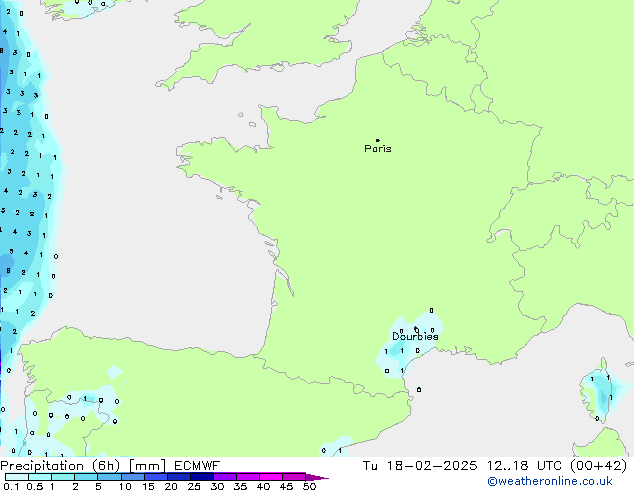634x490 pixels.
Task: Click the '0.5' legend scale value
Action: click(x=35, y=486)
